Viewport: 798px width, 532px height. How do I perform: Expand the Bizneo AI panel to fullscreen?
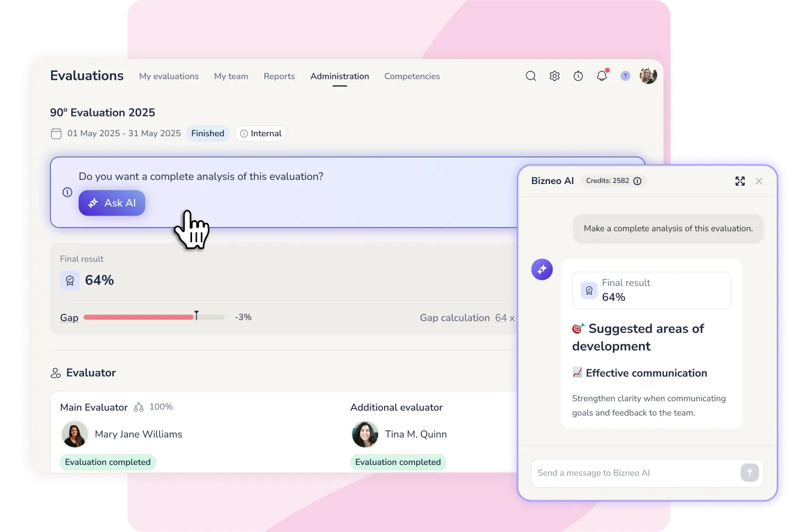[740, 181]
